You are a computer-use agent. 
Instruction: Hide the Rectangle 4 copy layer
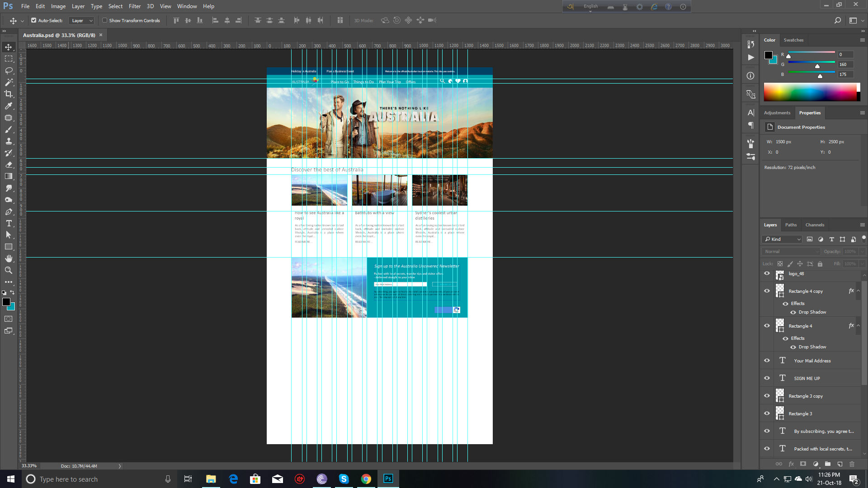point(767,291)
